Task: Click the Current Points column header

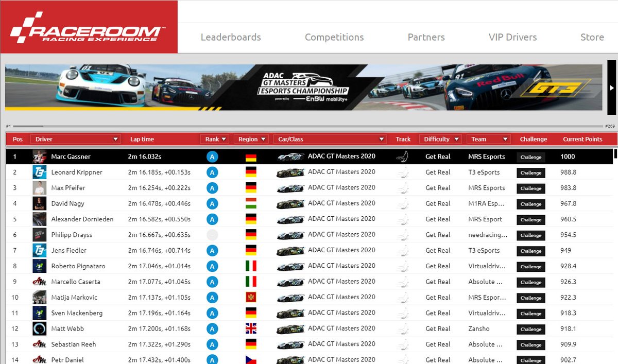Action: tap(582, 139)
